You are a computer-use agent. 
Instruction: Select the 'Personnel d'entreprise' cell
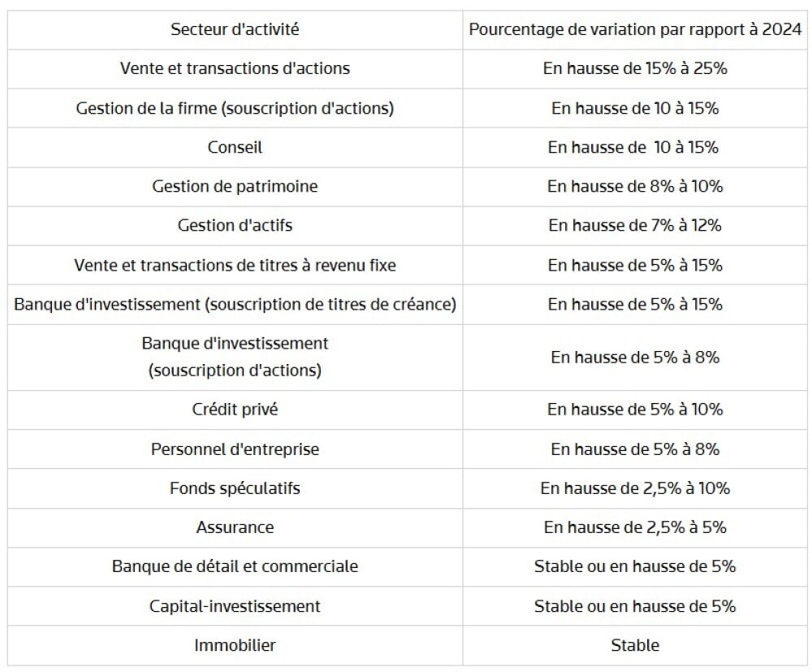[235, 449]
